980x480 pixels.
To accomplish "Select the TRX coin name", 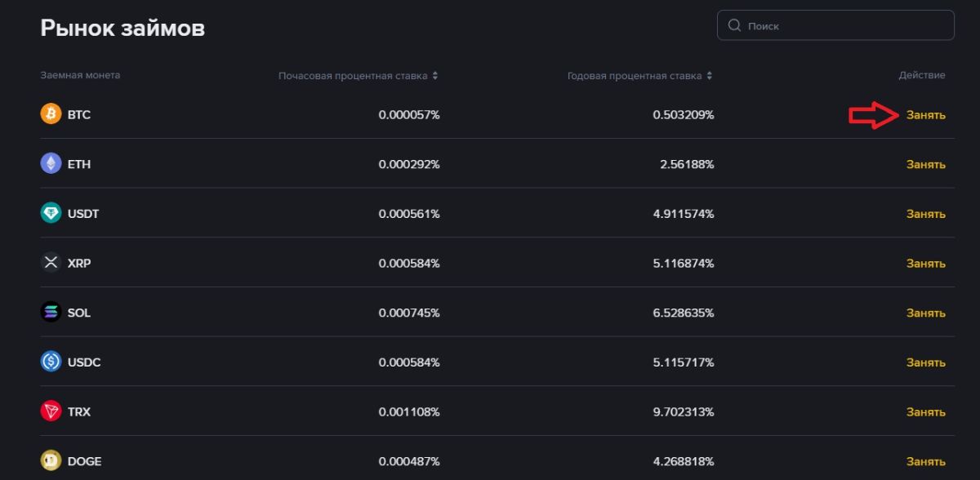I will click(x=79, y=411).
